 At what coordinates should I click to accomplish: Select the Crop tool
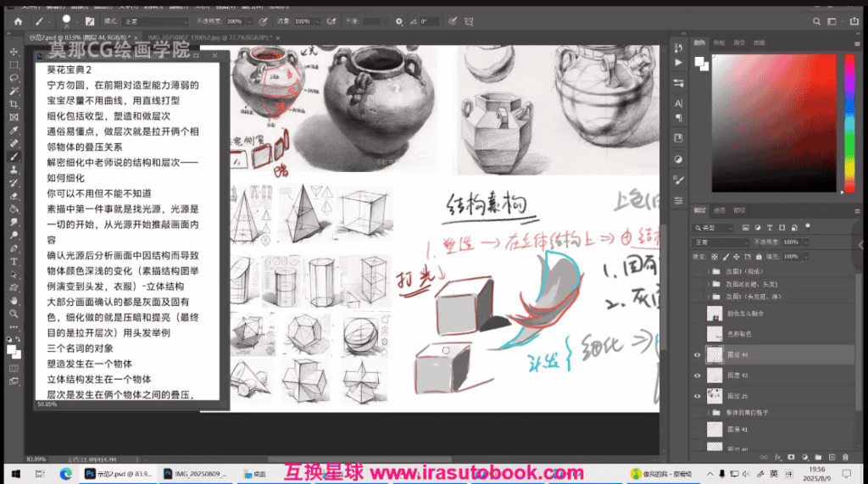click(14, 103)
